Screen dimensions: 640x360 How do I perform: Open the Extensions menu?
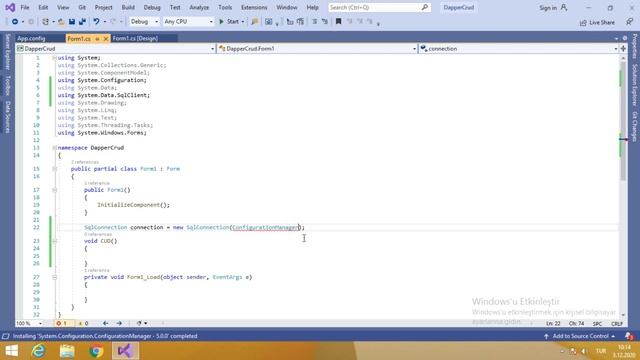click(x=254, y=7)
